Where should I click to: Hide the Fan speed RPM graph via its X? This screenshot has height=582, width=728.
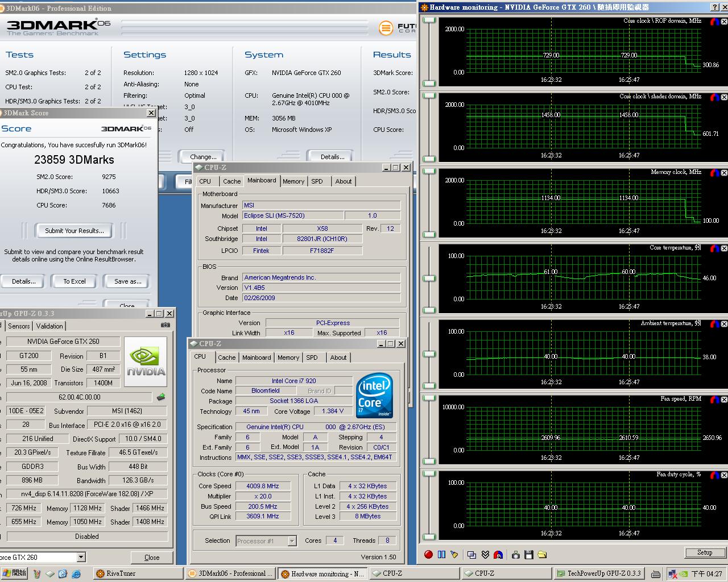pyautogui.click(x=724, y=400)
